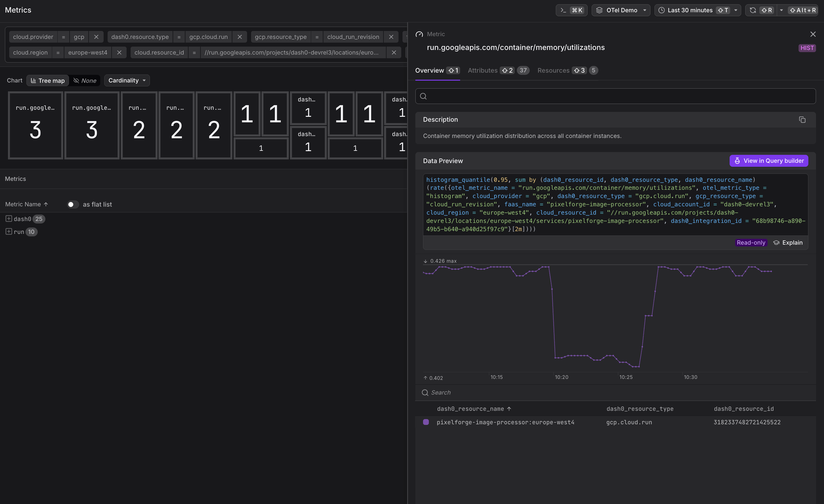Click the 10:20 timeline marker on chart
The height and width of the screenshot is (504, 824).
(562, 377)
